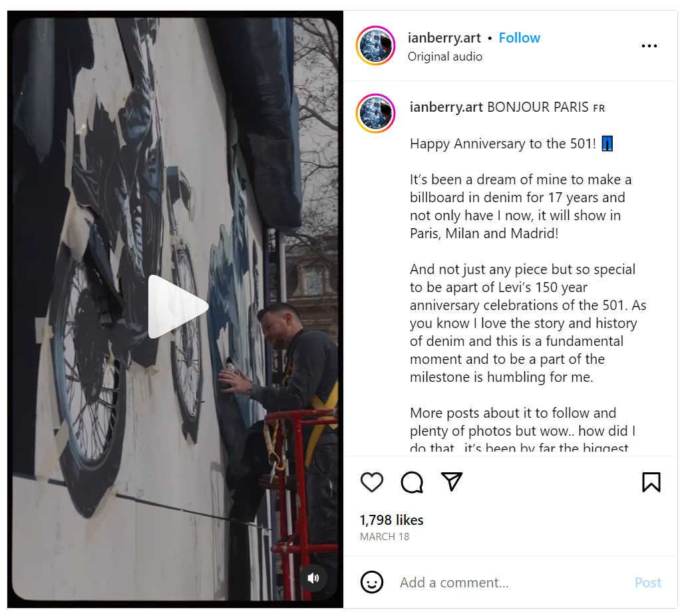
Task: Follow the ianberry.art account
Action: (519, 38)
